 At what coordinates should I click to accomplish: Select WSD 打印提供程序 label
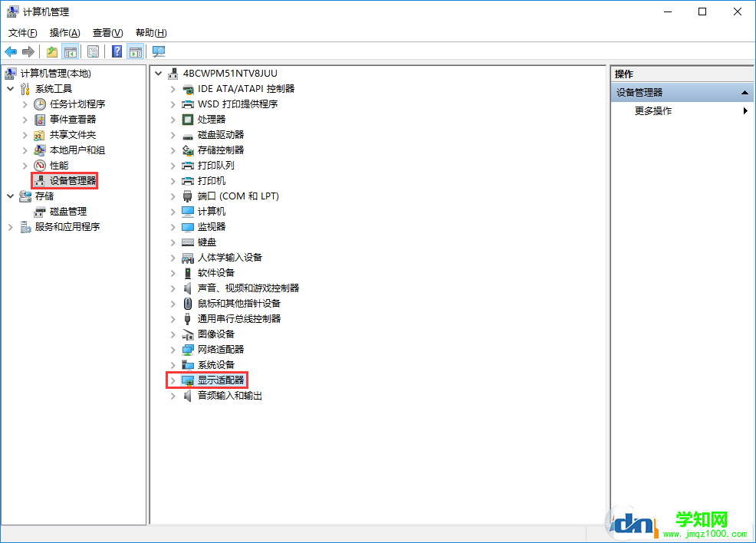[x=238, y=104]
